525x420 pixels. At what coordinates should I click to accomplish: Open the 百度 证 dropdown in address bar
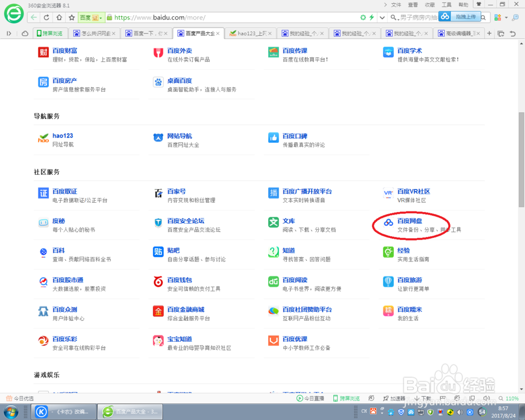[x=91, y=17]
